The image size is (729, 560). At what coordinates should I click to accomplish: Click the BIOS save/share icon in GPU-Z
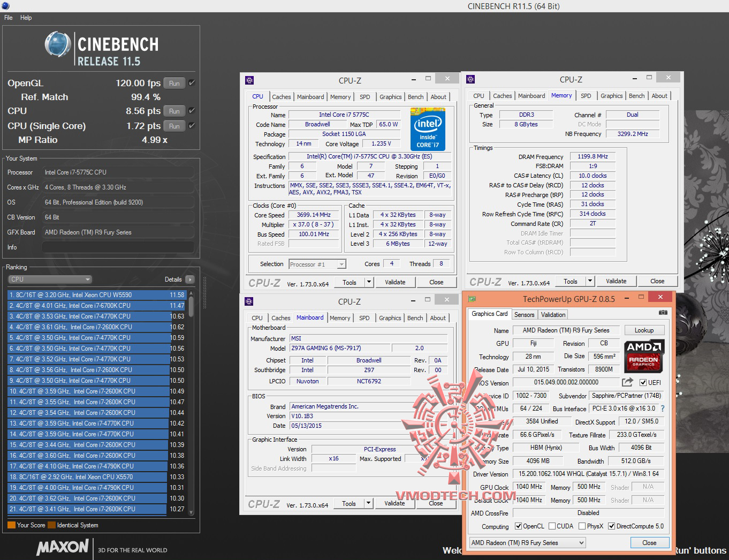pyautogui.click(x=627, y=382)
